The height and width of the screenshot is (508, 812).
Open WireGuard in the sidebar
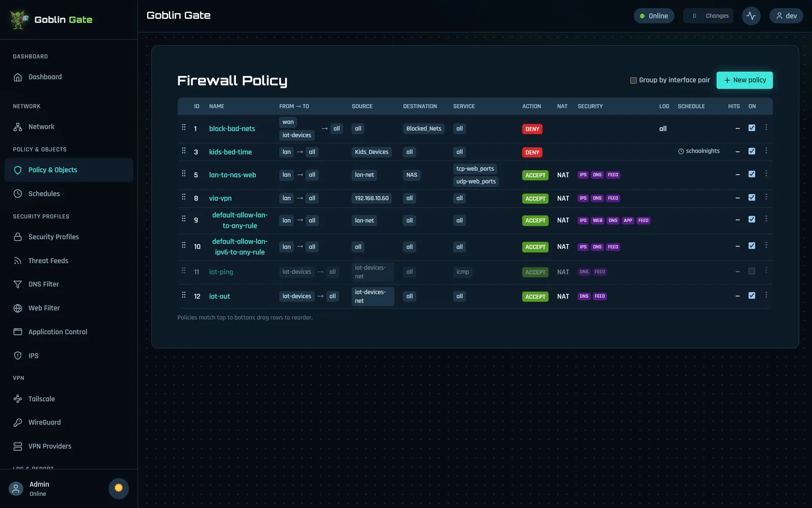[x=69, y=422]
